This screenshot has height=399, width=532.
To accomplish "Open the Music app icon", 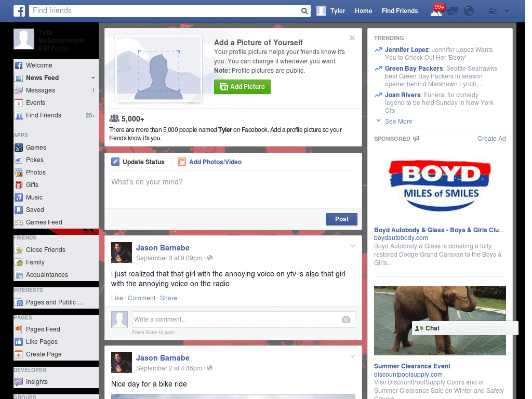I will pyautogui.click(x=19, y=197).
